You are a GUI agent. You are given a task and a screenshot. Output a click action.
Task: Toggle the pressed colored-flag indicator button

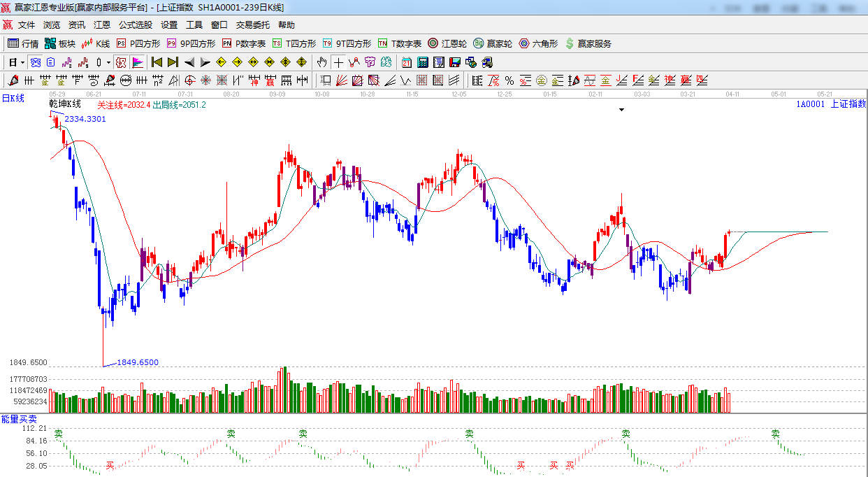[137, 62]
